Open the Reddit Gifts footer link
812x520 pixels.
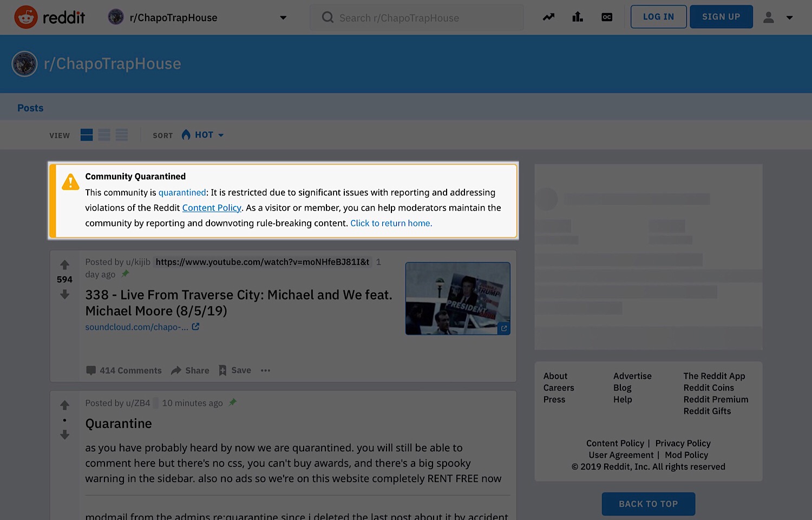tap(707, 411)
